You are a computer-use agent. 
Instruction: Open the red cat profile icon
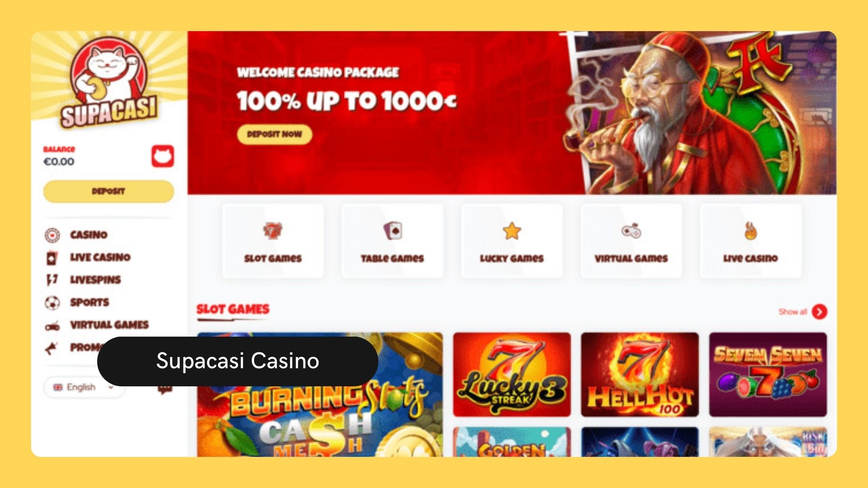(x=163, y=157)
